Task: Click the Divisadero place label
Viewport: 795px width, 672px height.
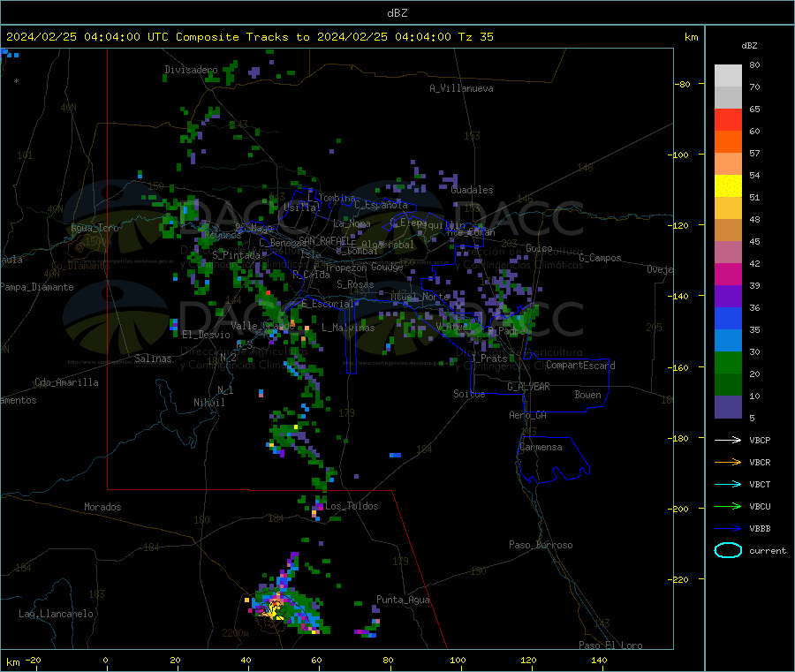Action: [191, 70]
